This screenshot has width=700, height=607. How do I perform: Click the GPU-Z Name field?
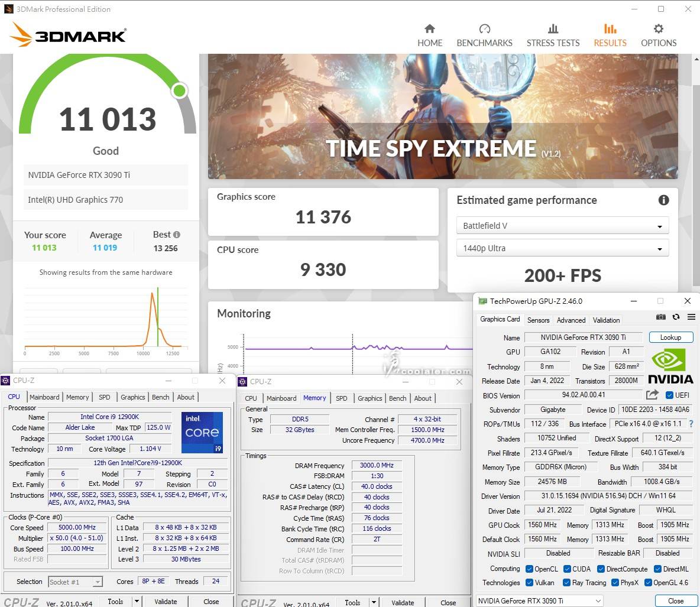(583, 337)
